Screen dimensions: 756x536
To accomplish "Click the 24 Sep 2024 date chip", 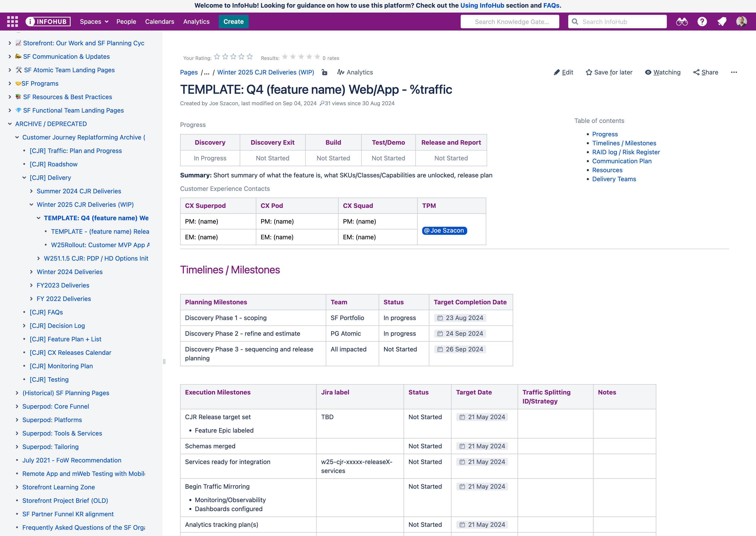I will point(460,334).
